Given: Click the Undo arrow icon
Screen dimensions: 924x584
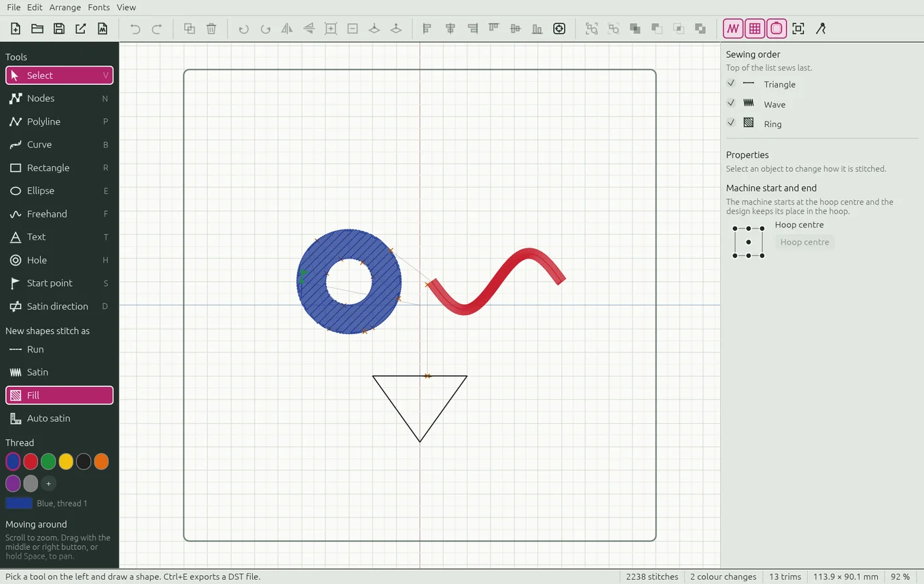Looking at the screenshot, I should [x=135, y=29].
